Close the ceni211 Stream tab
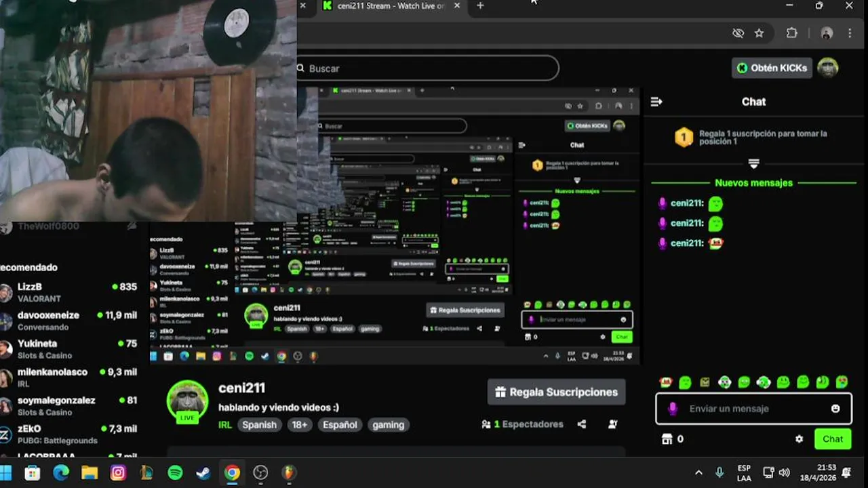This screenshot has width=868, height=488. [x=456, y=5]
